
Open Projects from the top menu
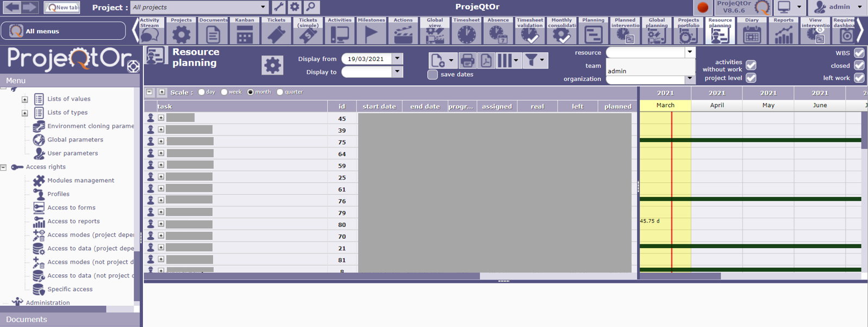[x=182, y=31]
